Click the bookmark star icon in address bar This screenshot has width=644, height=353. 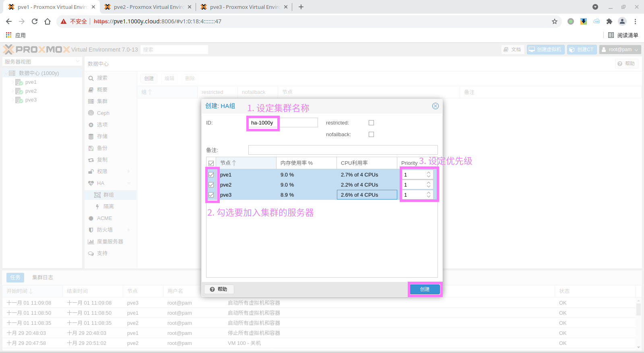pos(555,21)
